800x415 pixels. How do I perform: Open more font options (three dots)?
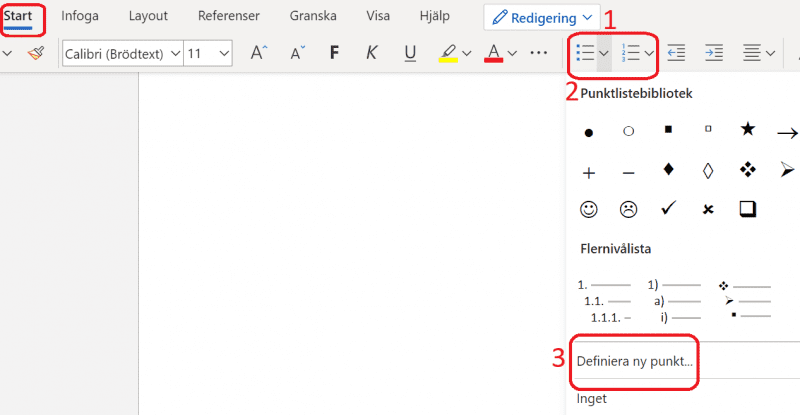coord(539,53)
